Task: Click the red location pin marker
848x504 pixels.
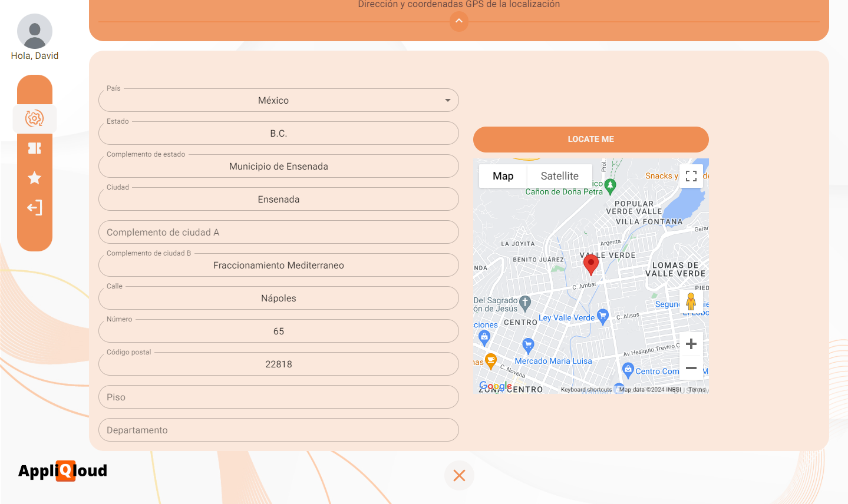Action: 590,264
